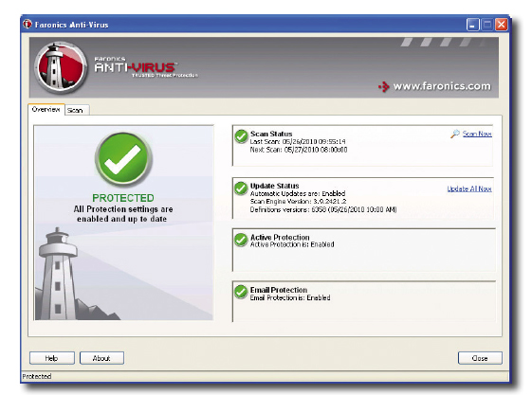
Task: Click the Active Protection green check icon
Action: 241,240
